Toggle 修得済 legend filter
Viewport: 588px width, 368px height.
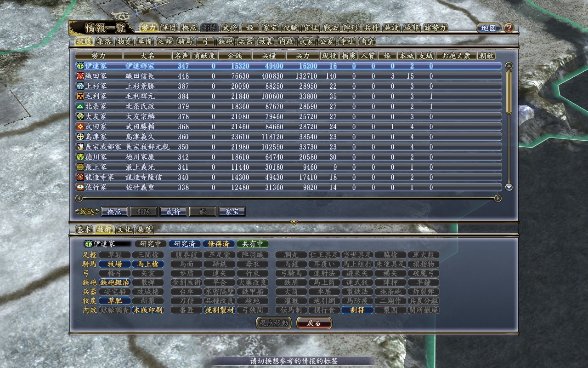pyautogui.click(x=218, y=244)
